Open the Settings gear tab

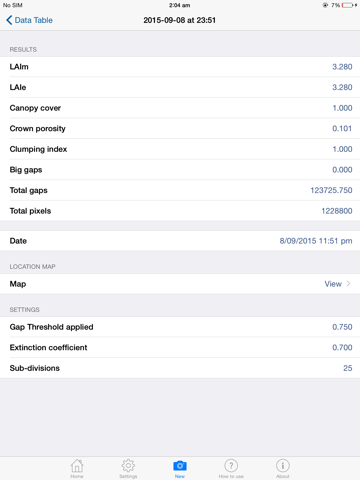pos(128,466)
